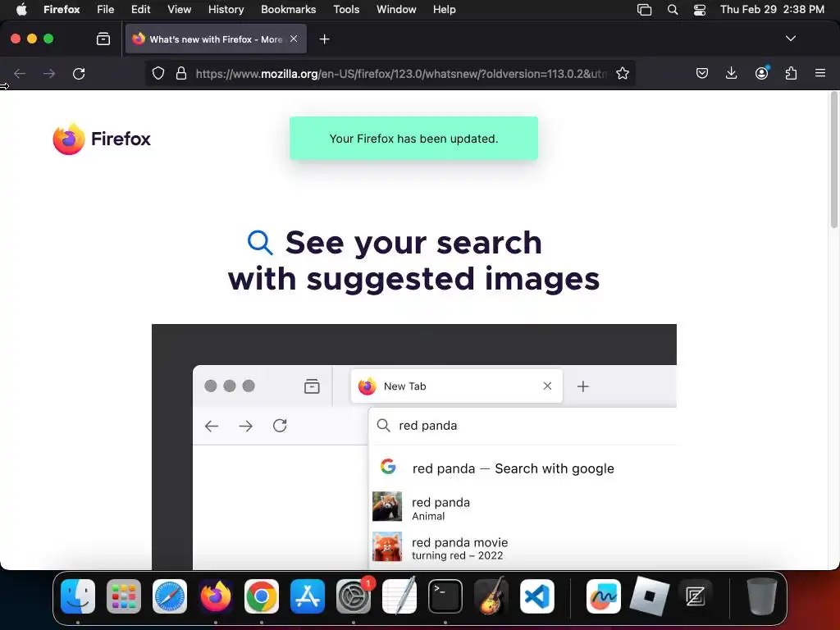This screenshot has height=630, width=840.
Task: Open Save to Pocket
Action: pyautogui.click(x=702, y=73)
